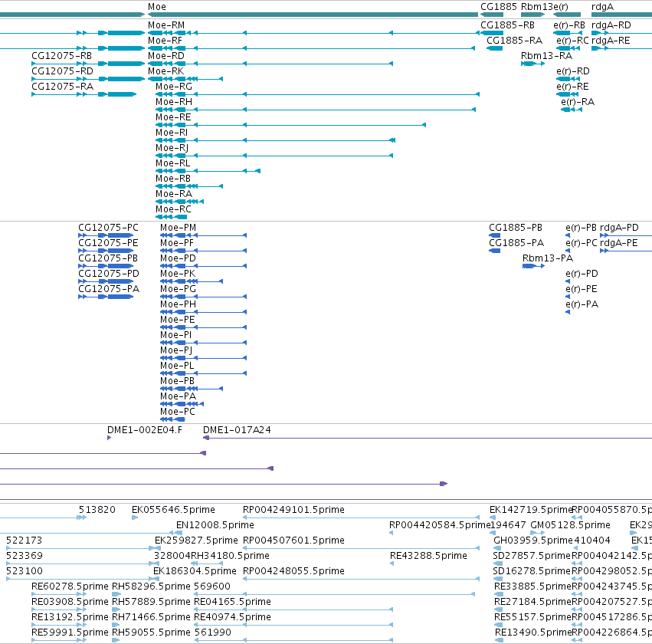
Task: Select the CG12075-RB transcript label
Action: point(62,56)
